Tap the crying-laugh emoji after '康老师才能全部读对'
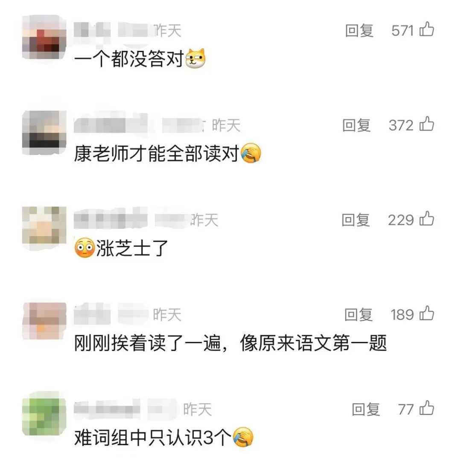 [x=251, y=153]
